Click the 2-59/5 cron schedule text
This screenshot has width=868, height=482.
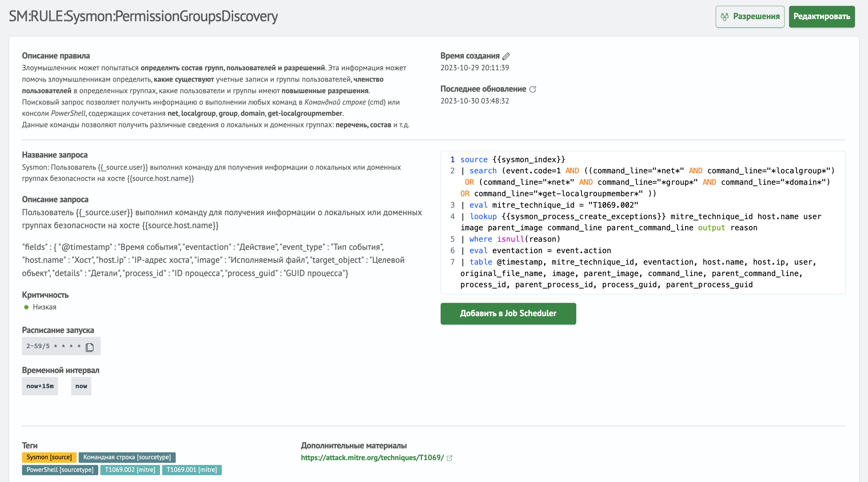(53, 346)
